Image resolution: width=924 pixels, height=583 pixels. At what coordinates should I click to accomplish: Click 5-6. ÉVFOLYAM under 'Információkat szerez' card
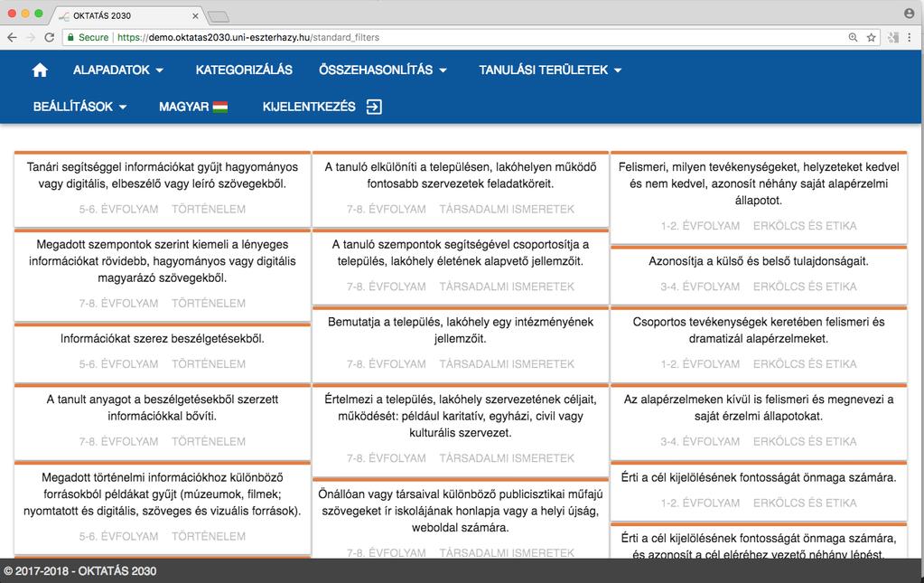118,364
